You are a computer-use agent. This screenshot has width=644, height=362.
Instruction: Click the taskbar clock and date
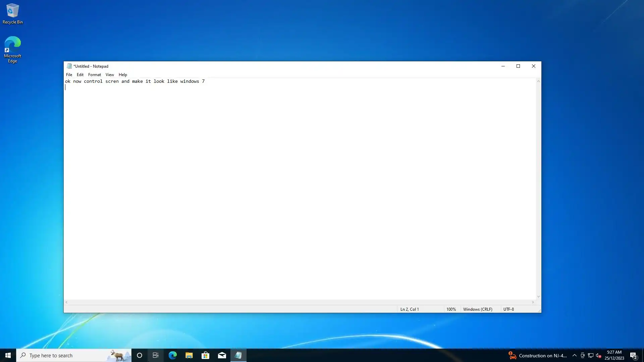click(614, 355)
